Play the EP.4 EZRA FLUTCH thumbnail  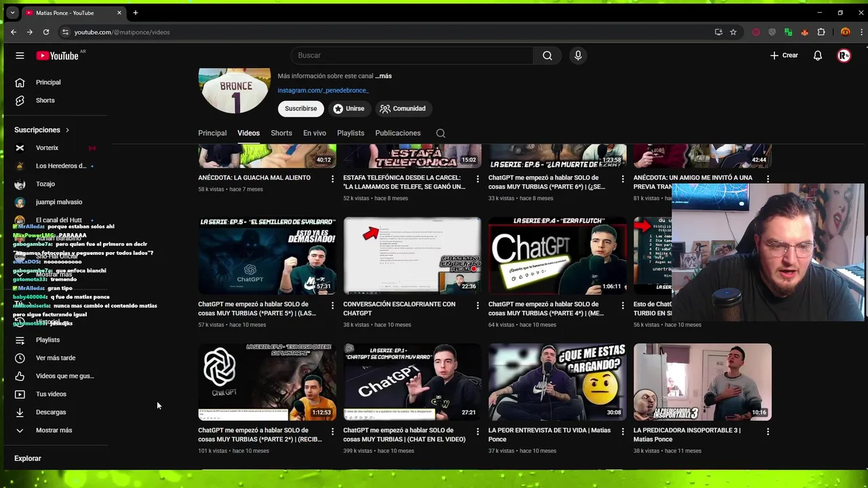(557, 256)
